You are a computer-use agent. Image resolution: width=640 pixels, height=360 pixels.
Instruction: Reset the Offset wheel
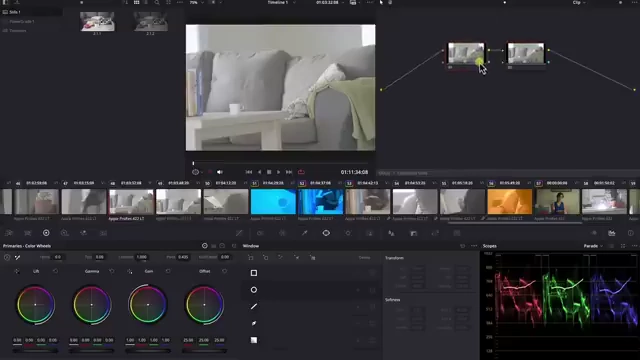pos(224,271)
